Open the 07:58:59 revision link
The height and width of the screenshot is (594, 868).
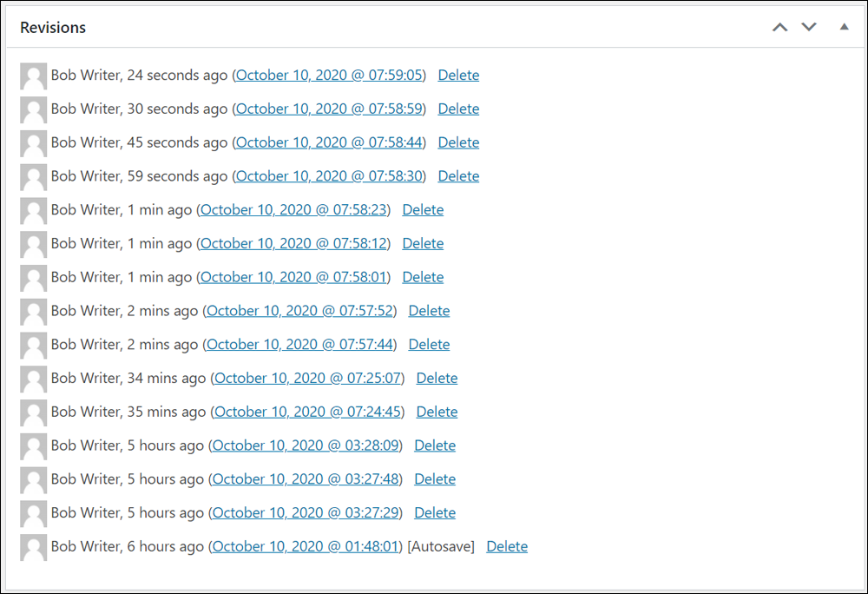click(329, 109)
